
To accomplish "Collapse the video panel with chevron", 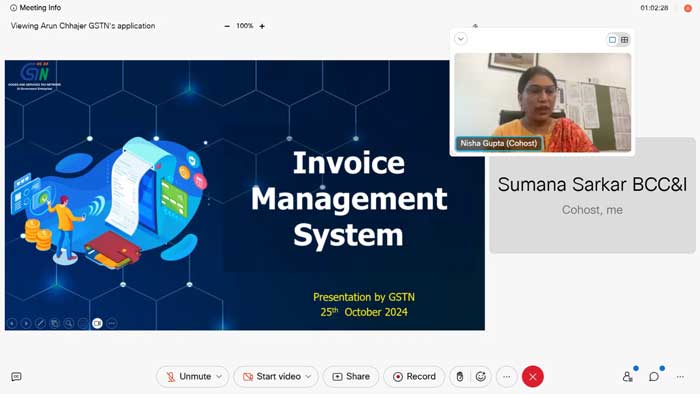I will click(x=461, y=39).
